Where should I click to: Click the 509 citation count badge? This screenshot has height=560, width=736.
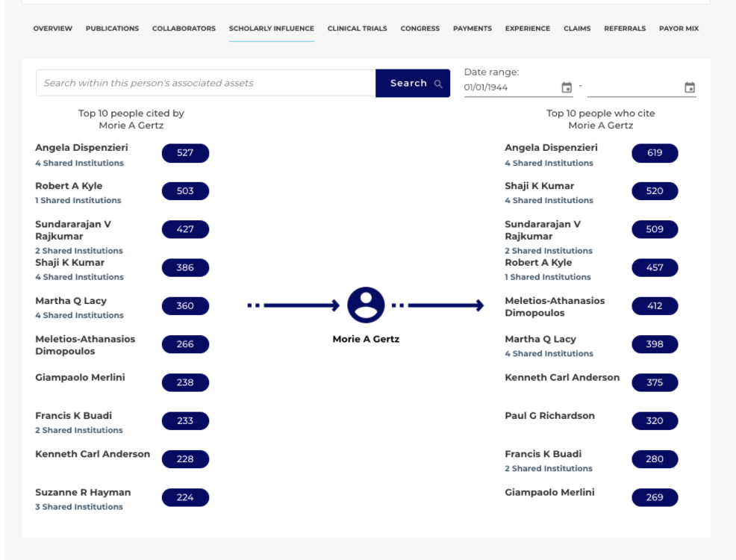pos(655,229)
